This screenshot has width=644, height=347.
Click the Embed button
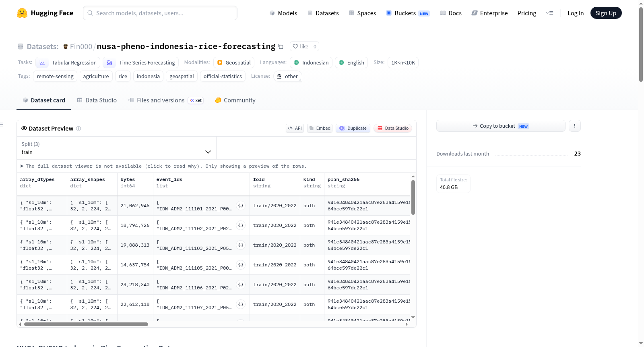click(x=320, y=128)
